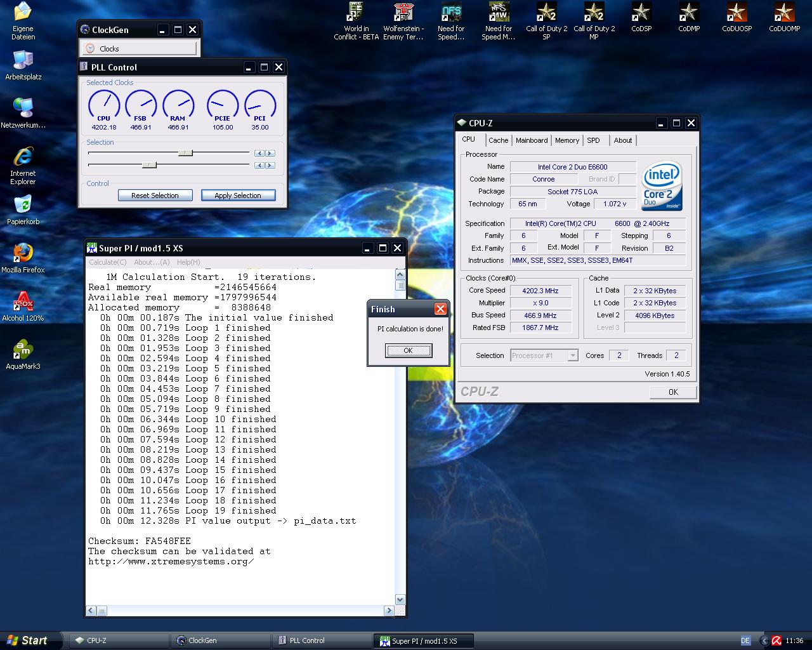Viewport: 812px width, 650px height.
Task: Switch to CPU-Z taskbar button
Action: 119,640
